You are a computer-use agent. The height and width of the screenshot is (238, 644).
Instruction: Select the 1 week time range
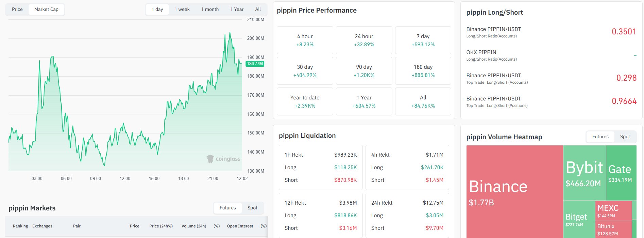click(x=182, y=10)
